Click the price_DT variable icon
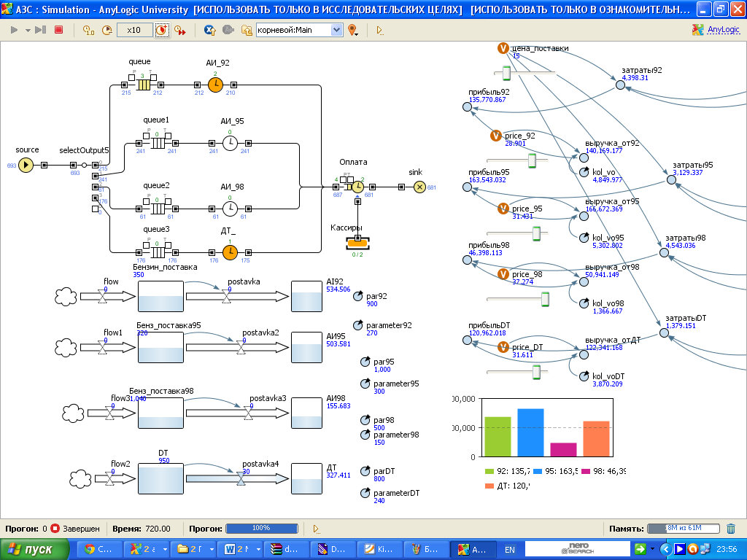 pyautogui.click(x=503, y=347)
